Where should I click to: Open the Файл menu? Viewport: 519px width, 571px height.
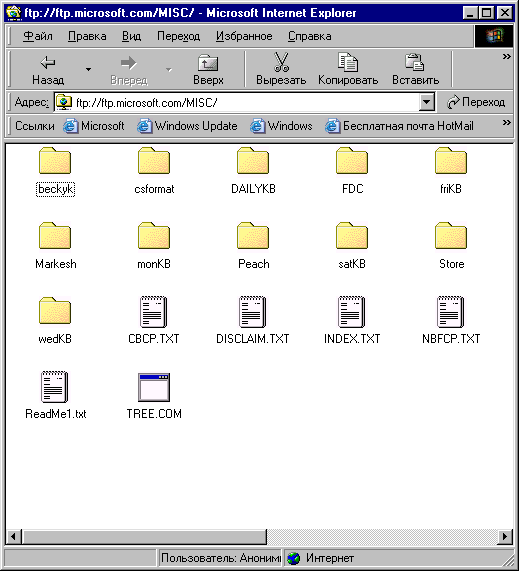coord(38,36)
